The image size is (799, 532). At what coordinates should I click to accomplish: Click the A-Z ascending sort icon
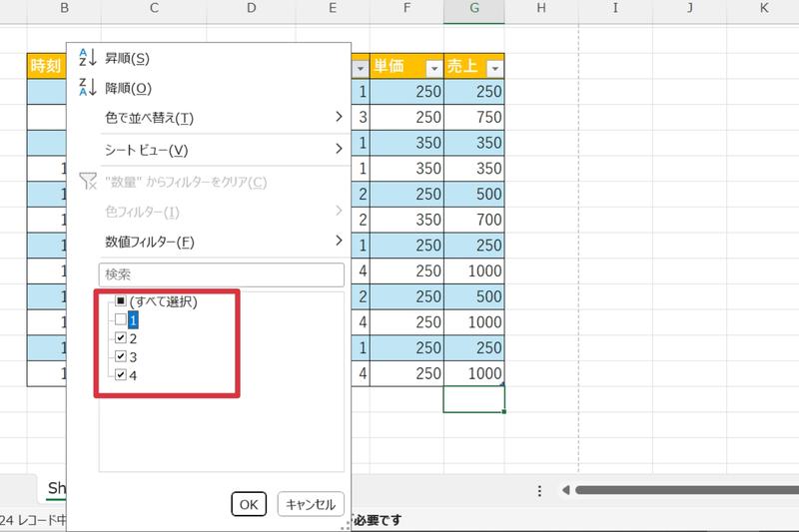[x=88, y=58]
